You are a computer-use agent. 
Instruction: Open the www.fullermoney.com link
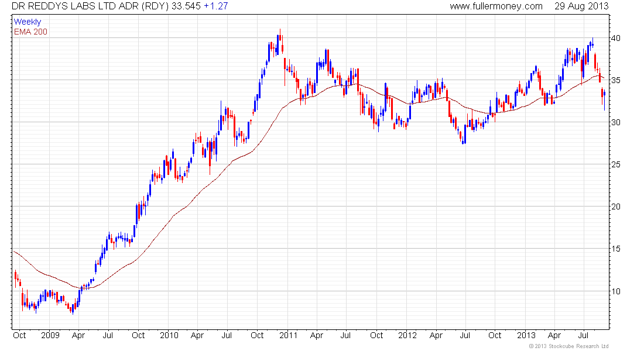click(496, 6)
